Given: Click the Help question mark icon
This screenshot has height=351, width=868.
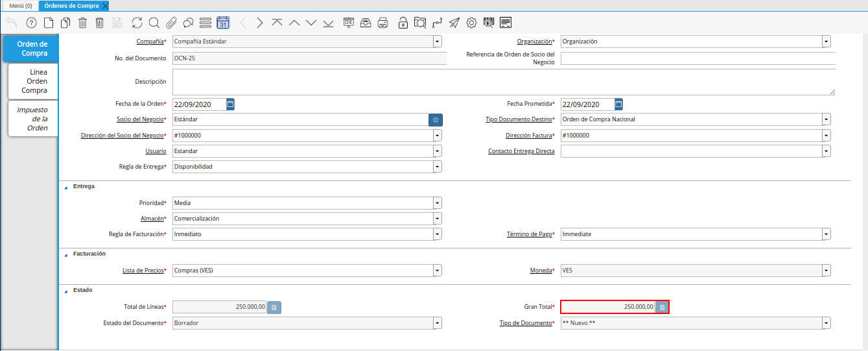Looking at the screenshot, I should tap(31, 23).
